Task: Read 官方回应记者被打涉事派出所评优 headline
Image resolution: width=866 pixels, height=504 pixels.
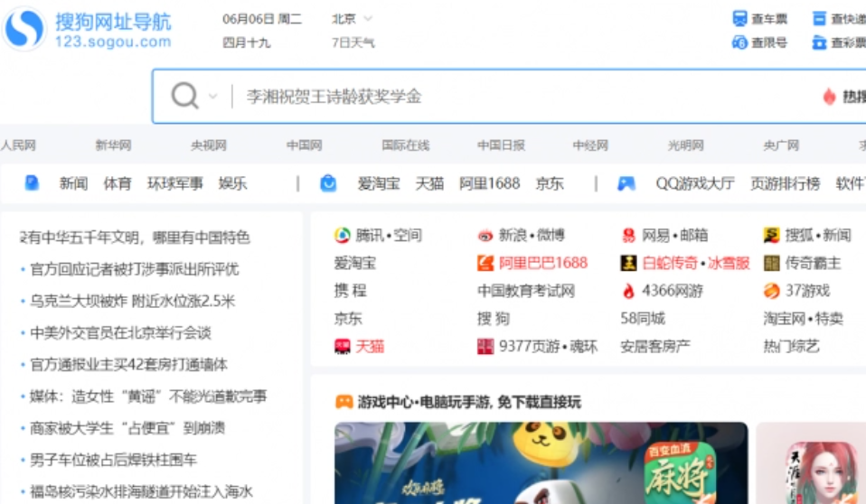Action: (x=134, y=269)
